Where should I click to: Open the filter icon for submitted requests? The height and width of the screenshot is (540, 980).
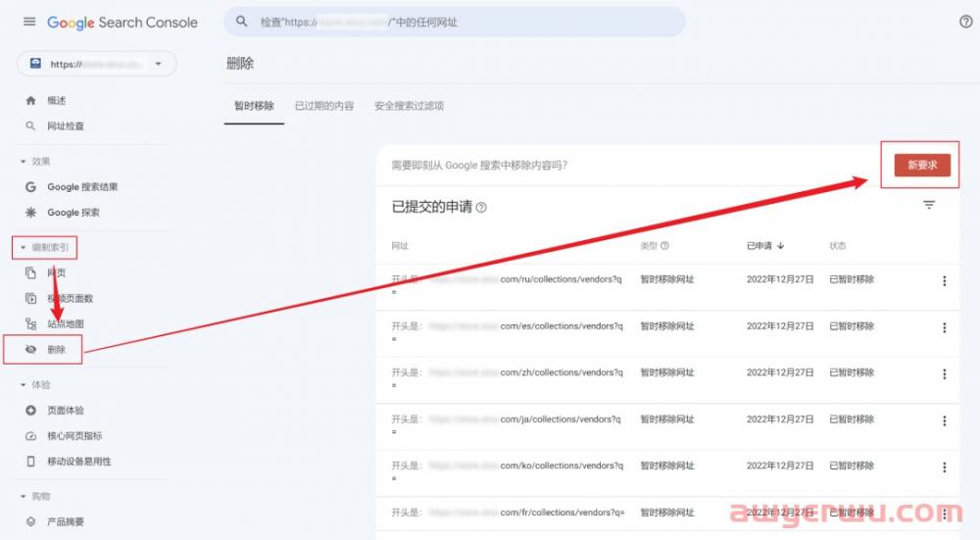929,205
